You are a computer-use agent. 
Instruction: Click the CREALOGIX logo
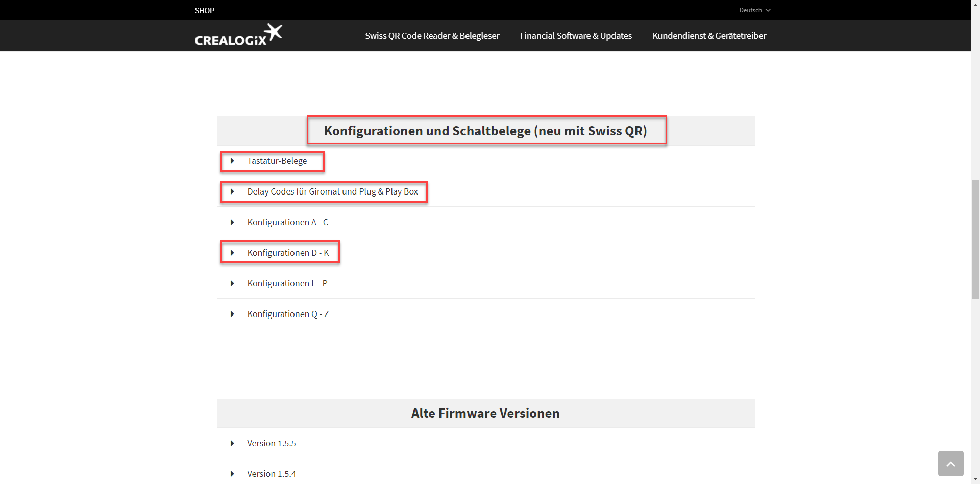click(238, 35)
